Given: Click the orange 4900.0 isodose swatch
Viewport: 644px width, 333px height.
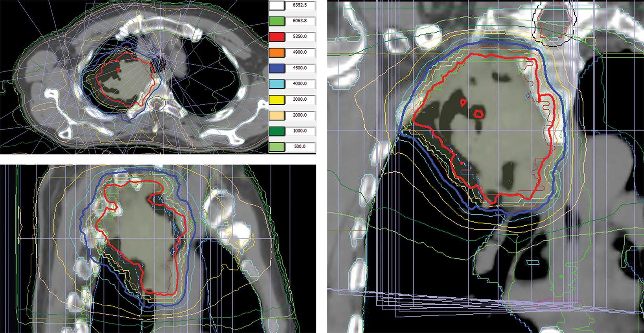Looking at the screenshot, I should click(x=276, y=52).
